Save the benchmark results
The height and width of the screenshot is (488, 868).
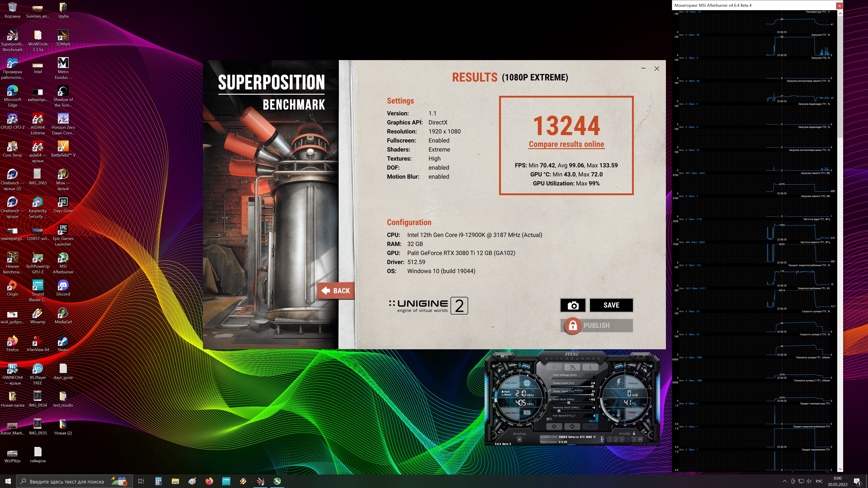point(611,305)
